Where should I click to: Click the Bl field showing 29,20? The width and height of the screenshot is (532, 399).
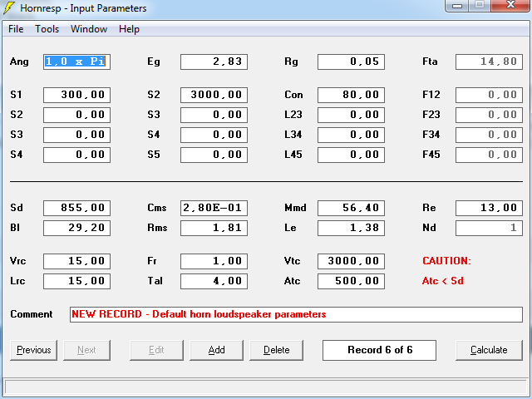76,228
